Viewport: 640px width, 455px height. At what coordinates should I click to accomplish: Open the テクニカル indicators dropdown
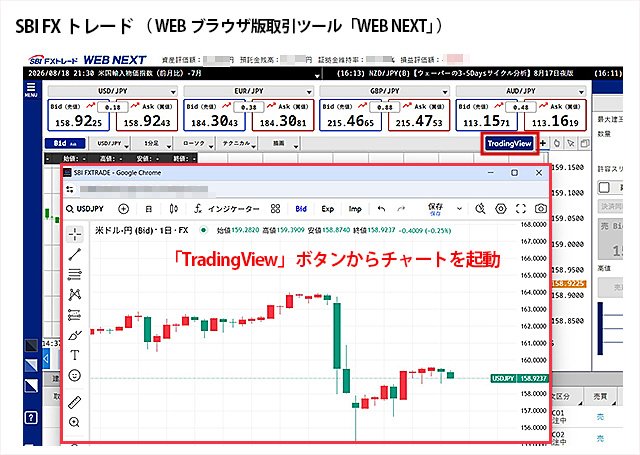tap(237, 144)
